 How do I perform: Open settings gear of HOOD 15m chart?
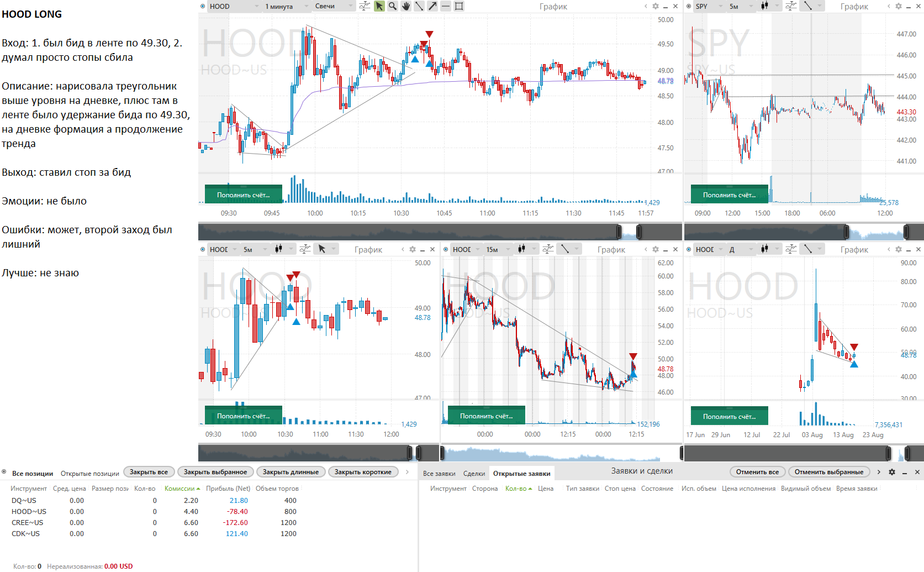tap(656, 249)
